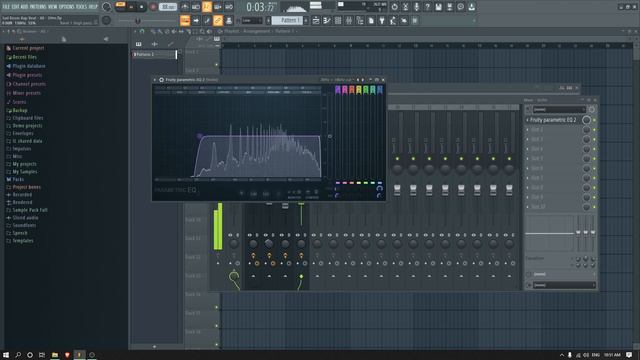Image resolution: width=640 pixels, height=360 pixels.
Task: Open the ADD menu
Action: tap(24, 7)
